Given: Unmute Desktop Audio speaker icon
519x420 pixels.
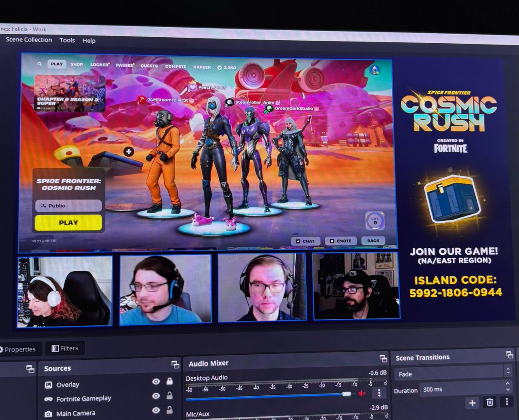Looking at the screenshot, I should (362, 393).
